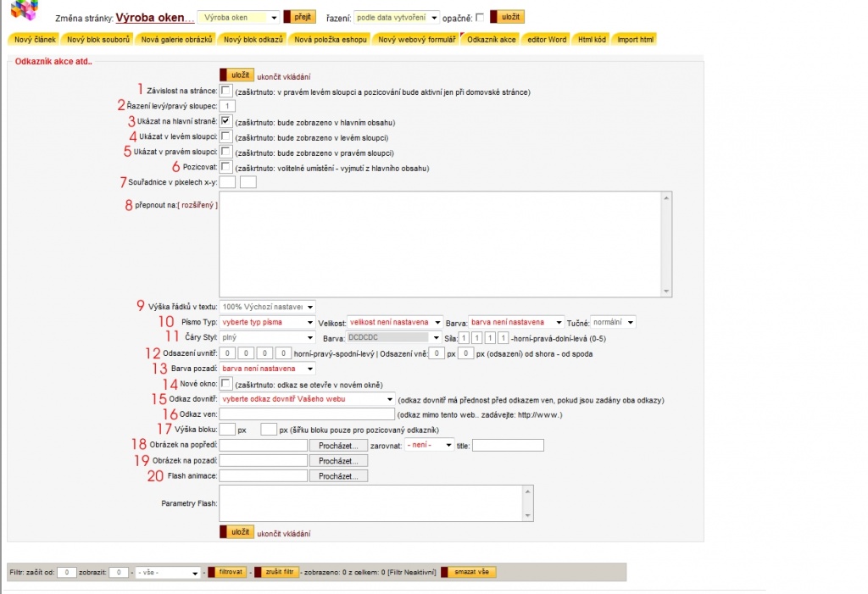The height and width of the screenshot is (594, 868).
Task: Click the Výroba oken page title link
Action: pyautogui.click(x=154, y=18)
